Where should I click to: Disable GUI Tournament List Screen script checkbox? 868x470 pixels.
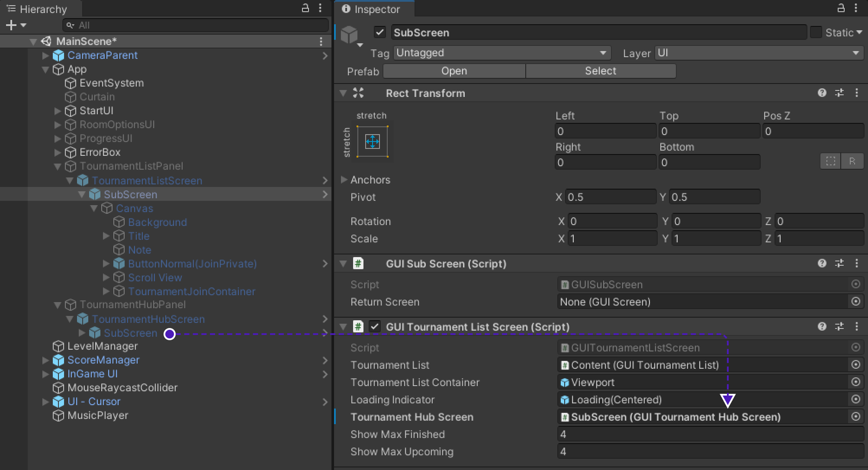pos(375,327)
